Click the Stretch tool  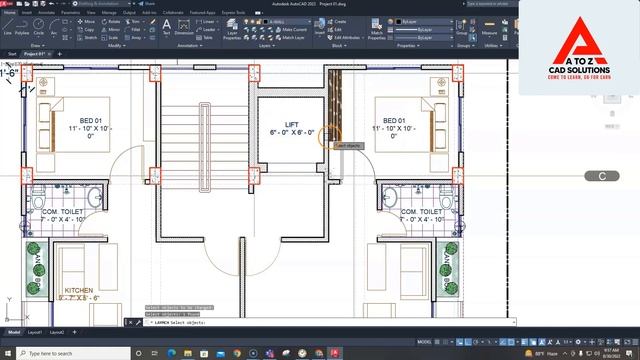87,38
